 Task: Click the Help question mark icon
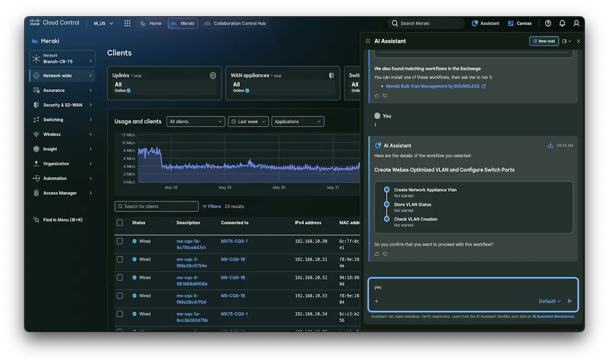click(x=548, y=23)
